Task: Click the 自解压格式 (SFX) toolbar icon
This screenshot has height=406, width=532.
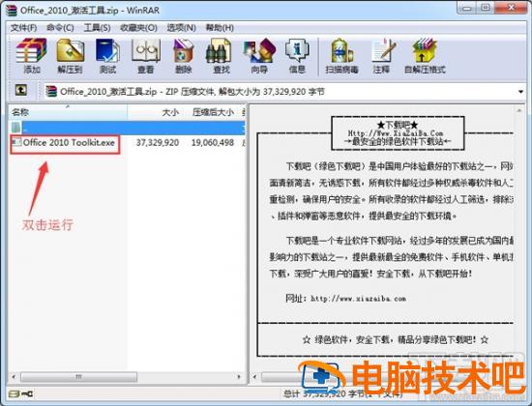Action: pos(425,51)
